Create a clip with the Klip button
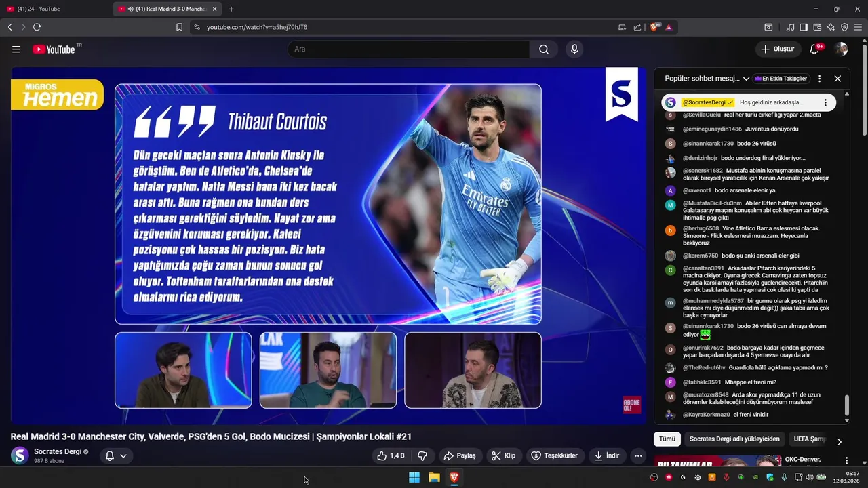868x488 pixels. [504, 455]
